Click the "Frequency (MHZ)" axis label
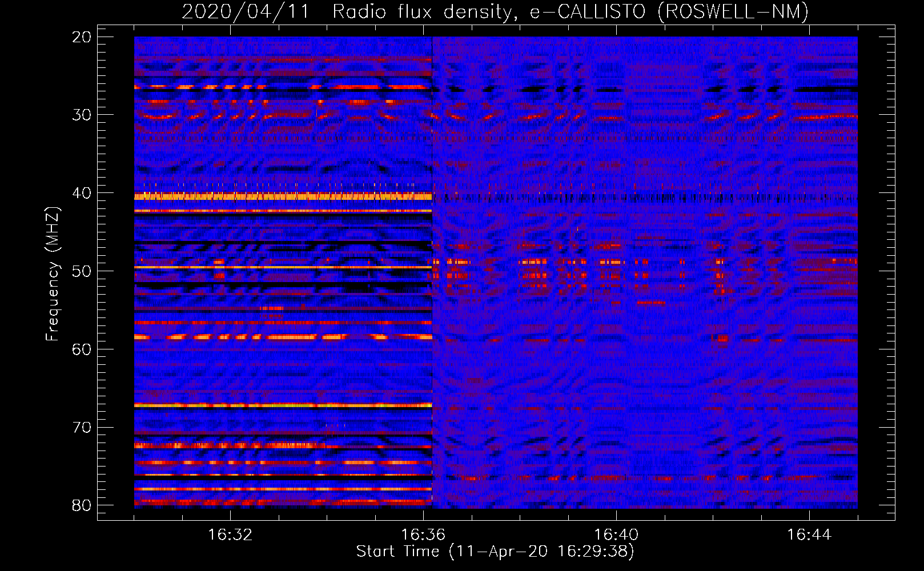The width and height of the screenshot is (924, 571). coord(53,274)
